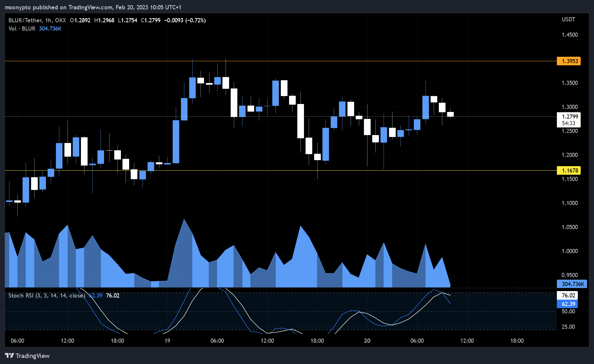Click the 50.00 Stoch RSI axis label

pos(568,311)
